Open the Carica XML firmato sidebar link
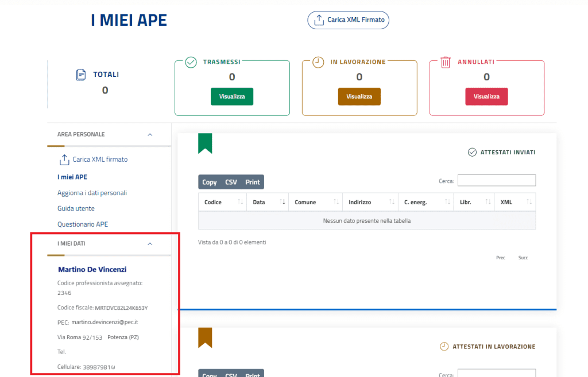The width and height of the screenshot is (588, 377). 100,160
